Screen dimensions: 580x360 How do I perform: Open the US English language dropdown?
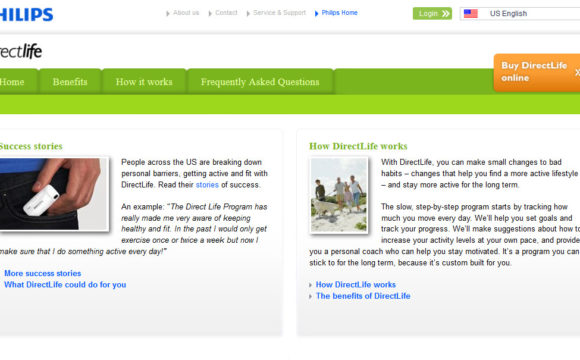pyautogui.click(x=520, y=14)
